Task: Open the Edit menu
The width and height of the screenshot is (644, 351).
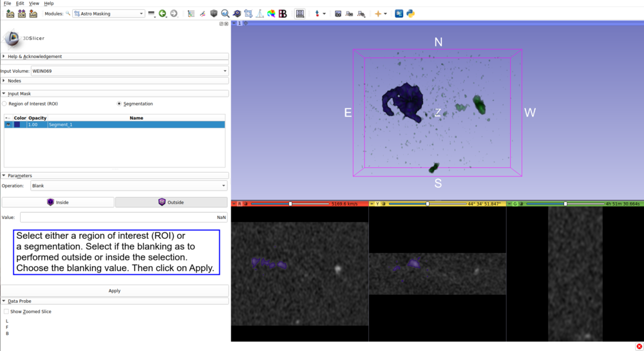Action: click(x=20, y=3)
